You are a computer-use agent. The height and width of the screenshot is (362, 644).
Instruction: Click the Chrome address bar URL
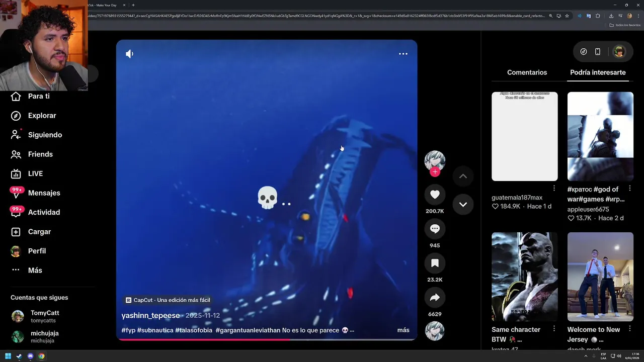(x=317, y=16)
